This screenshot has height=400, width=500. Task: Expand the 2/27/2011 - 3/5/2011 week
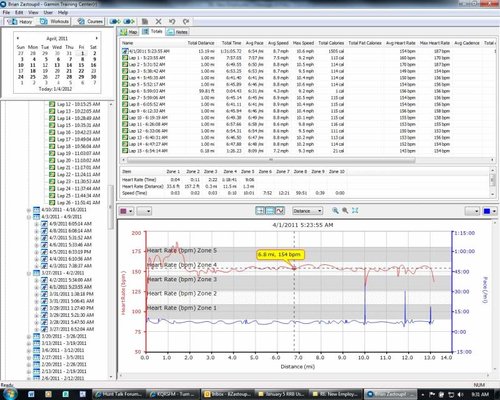pos(29,358)
